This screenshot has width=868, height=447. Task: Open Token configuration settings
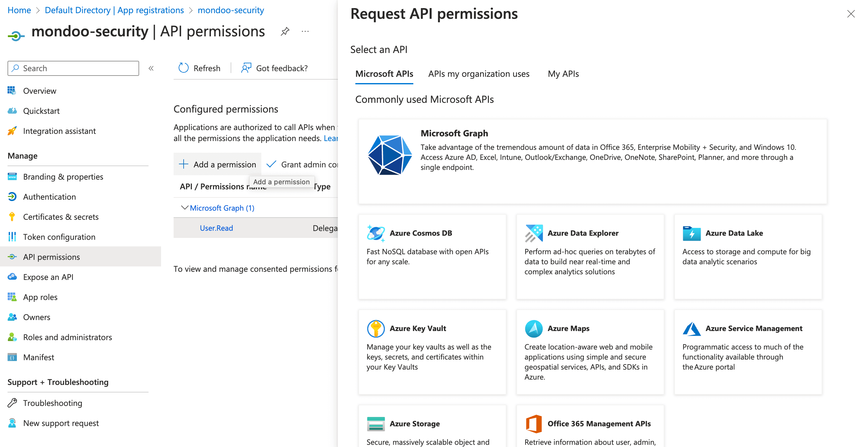[x=59, y=237]
